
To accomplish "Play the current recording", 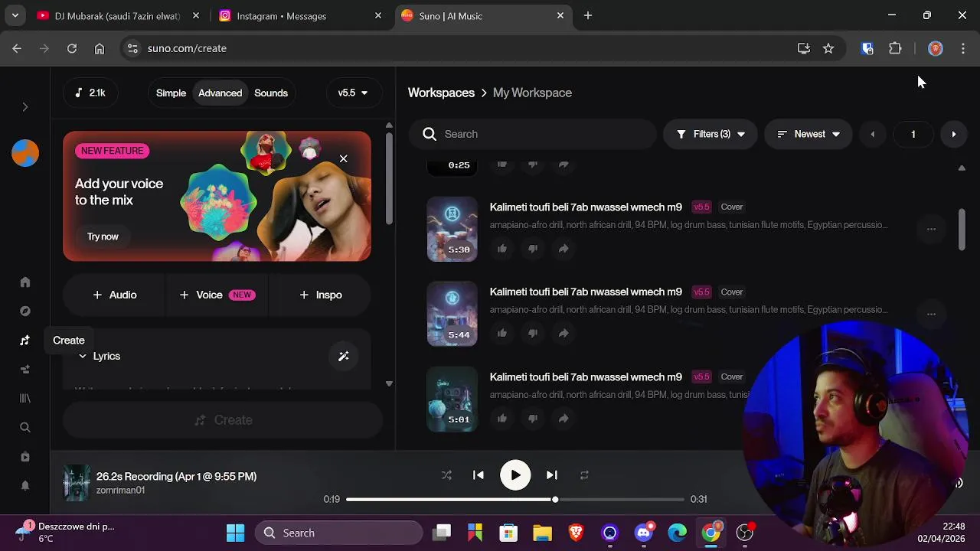I will tap(515, 475).
